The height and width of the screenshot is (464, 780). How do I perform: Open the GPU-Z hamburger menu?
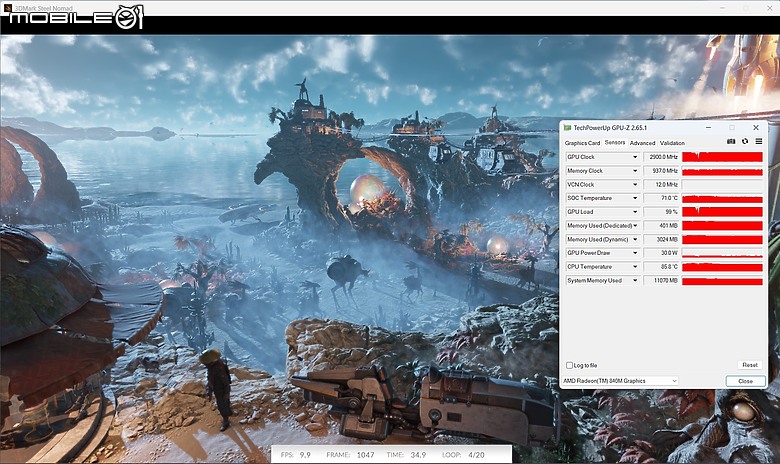(759, 142)
